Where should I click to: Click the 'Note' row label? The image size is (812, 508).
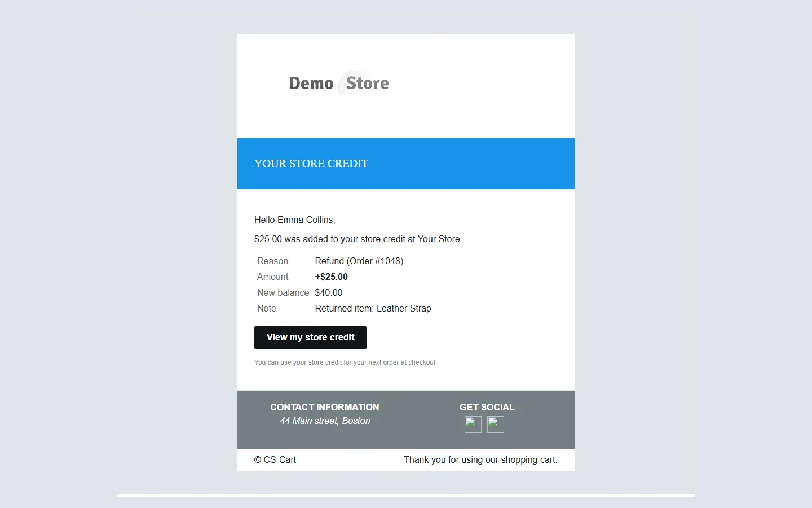tap(267, 309)
